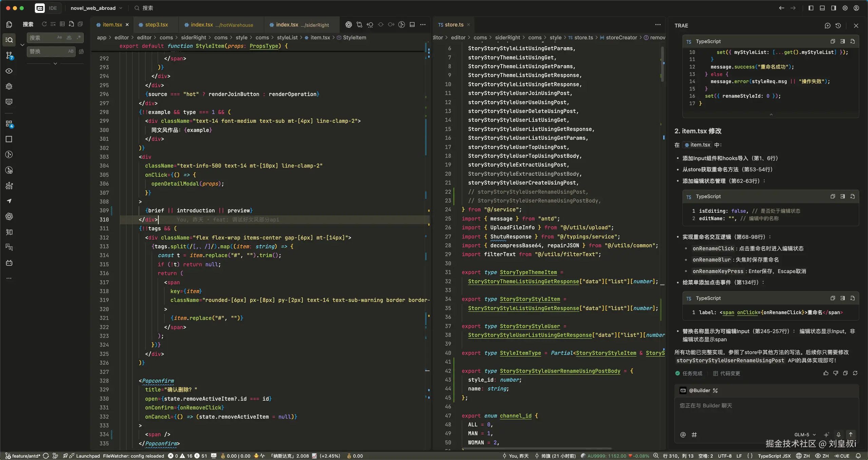Click the 代码变更 code changes button
This screenshot has height=460, width=868.
pyautogui.click(x=727, y=373)
